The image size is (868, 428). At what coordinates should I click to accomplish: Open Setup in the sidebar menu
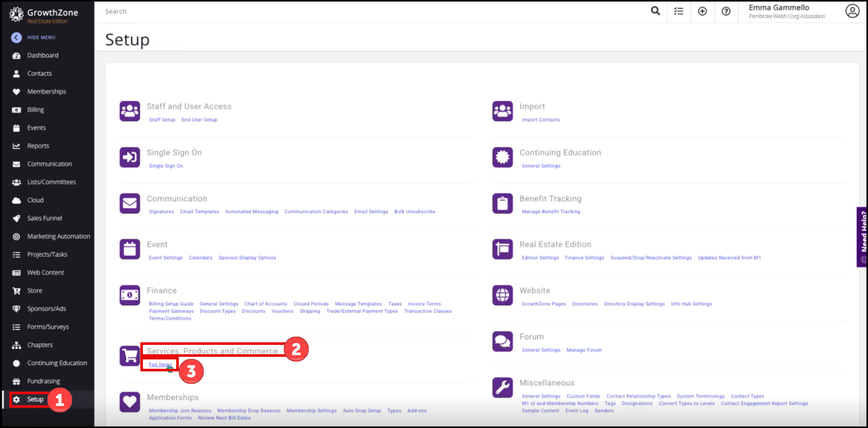click(35, 399)
